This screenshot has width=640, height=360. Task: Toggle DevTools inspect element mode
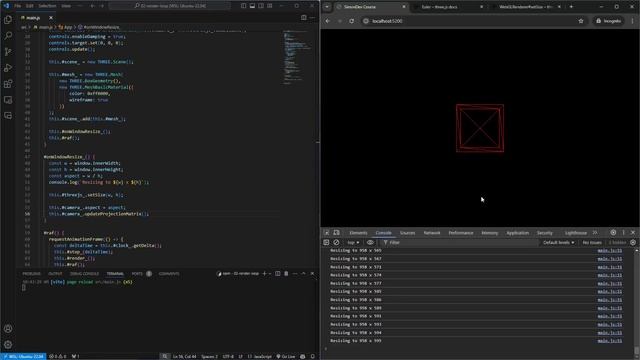pos(327,233)
